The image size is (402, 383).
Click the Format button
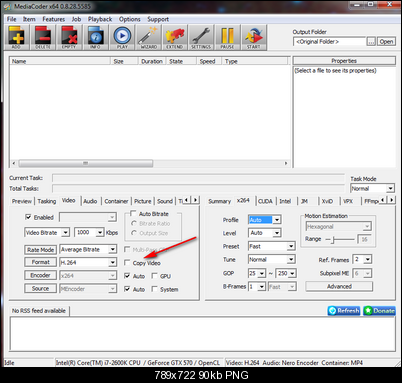40,262
